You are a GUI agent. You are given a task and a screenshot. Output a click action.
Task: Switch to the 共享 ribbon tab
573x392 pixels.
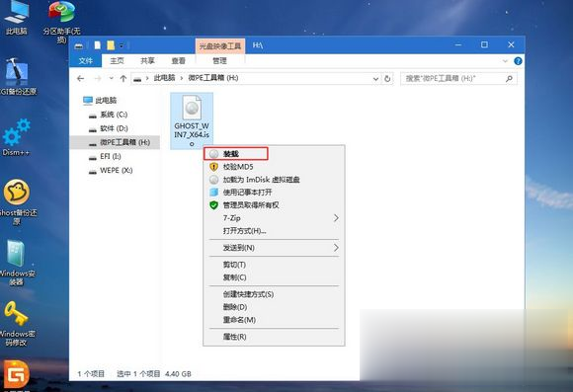(x=147, y=61)
